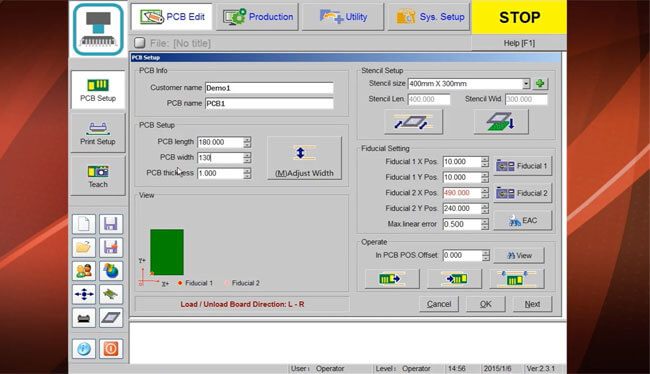Click the Fiducial 1 X Pos spinner
This screenshot has width=650, height=374.
485,162
